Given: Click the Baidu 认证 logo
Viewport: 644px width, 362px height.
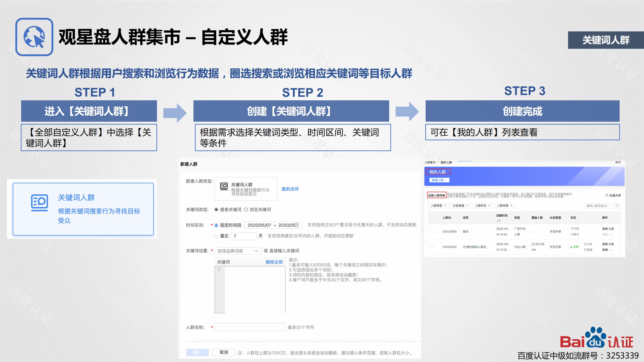Looking at the screenshot, I should pyautogui.click(x=596, y=338).
